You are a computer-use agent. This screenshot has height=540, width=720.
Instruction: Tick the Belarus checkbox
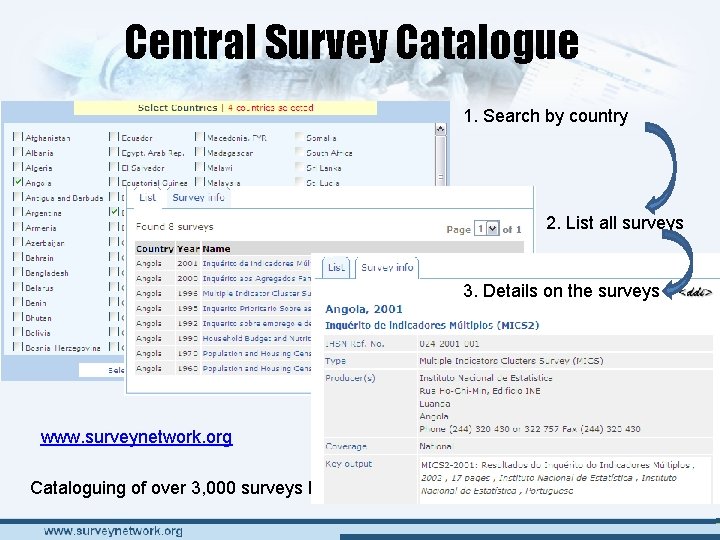click(18, 287)
